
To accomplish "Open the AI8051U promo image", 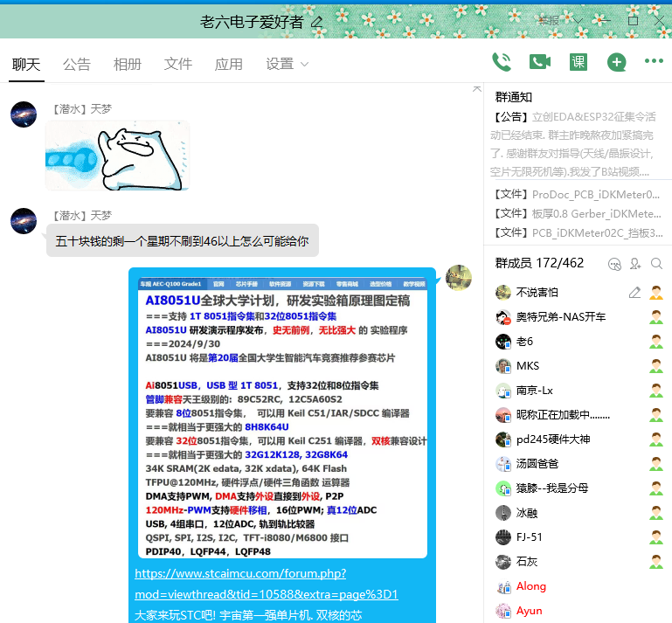I will click(282, 418).
